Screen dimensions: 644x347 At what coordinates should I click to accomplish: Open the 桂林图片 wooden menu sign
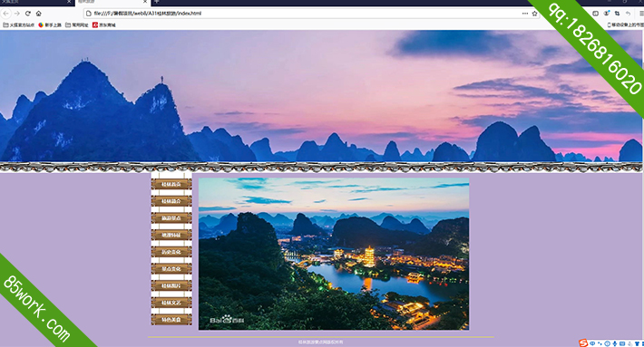pos(171,285)
